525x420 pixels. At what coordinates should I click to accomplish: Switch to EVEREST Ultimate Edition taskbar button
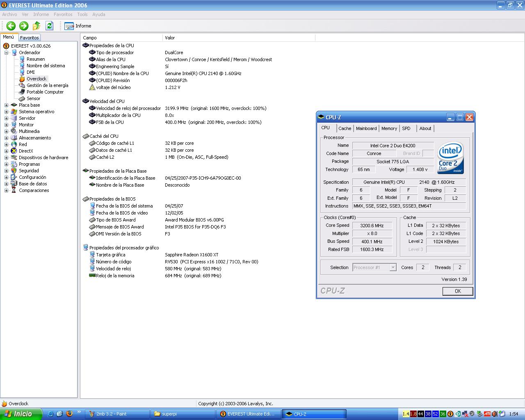pyautogui.click(x=248, y=414)
